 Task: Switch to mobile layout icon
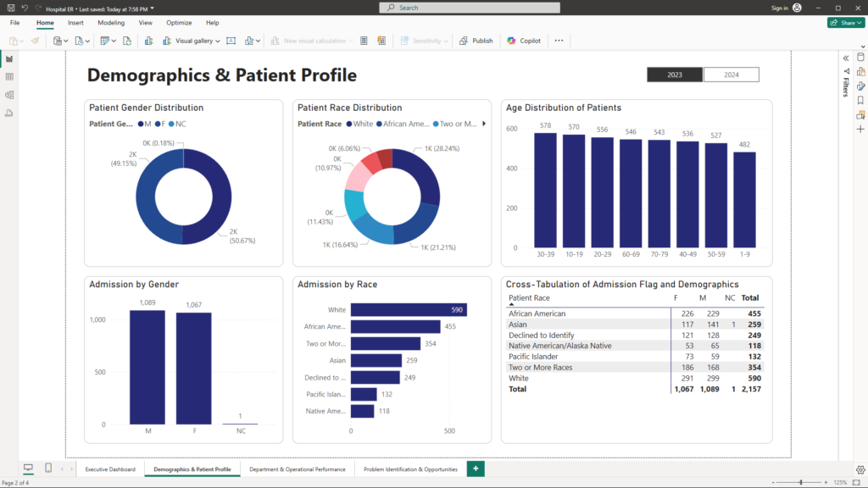point(48,469)
